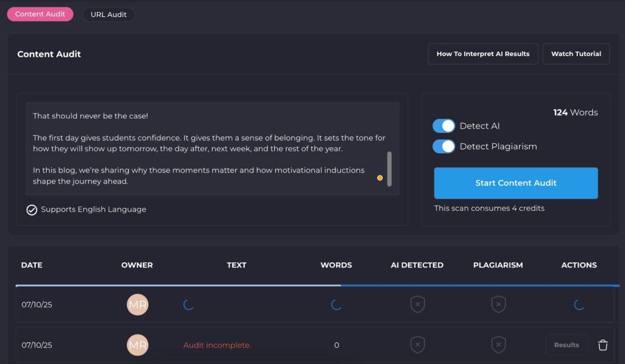
Task: View Results for the incomplete audit
Action: coord(566,344)
